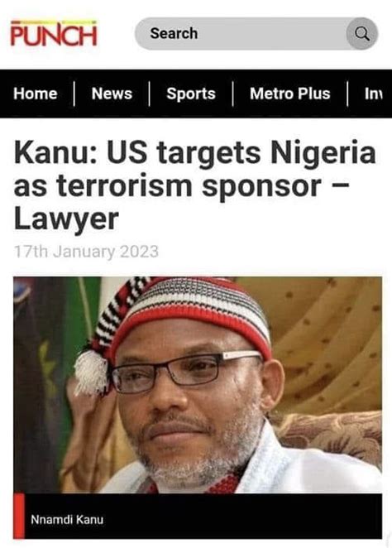The height and width of the screenshot is (548, 392).
Task: Click the red PUNCH lettering in the logo
Action: click(54, 36)
